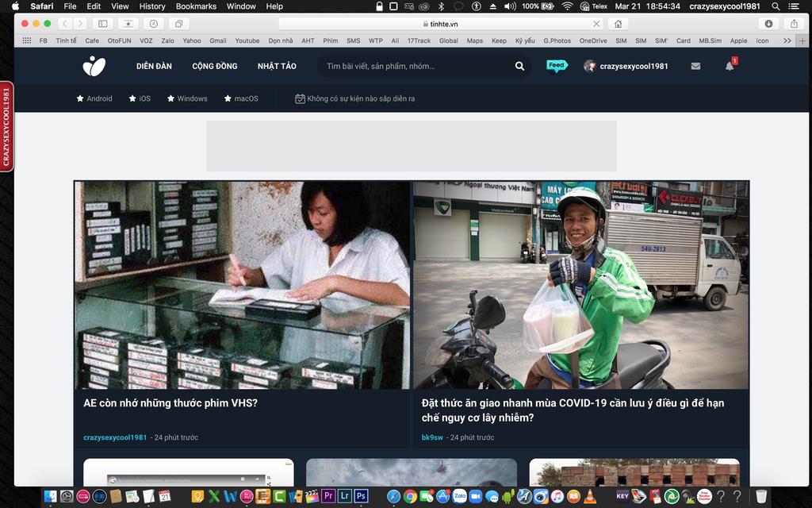The height and width of the screenshot is (508, 812).
Task: Click the search magnifier icon
Action: (x=519, y=67)
